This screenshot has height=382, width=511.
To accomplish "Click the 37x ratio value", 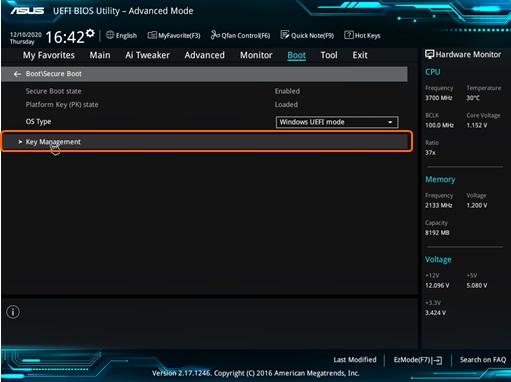I will pos(430,153).
